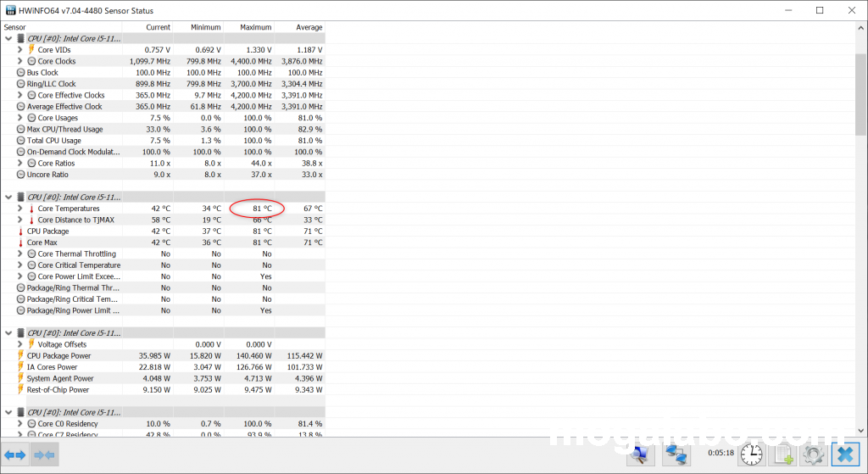The height and width of the screenshot is (474, 868).
Task: Click the 1.187 V average value
Action: (x=310, y=50)
